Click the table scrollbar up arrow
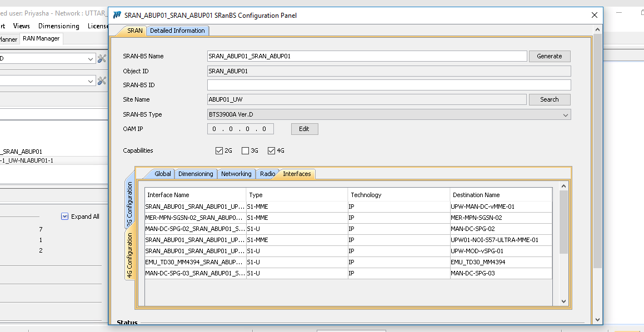Screen dimensions: 644x332 [563, 187]
